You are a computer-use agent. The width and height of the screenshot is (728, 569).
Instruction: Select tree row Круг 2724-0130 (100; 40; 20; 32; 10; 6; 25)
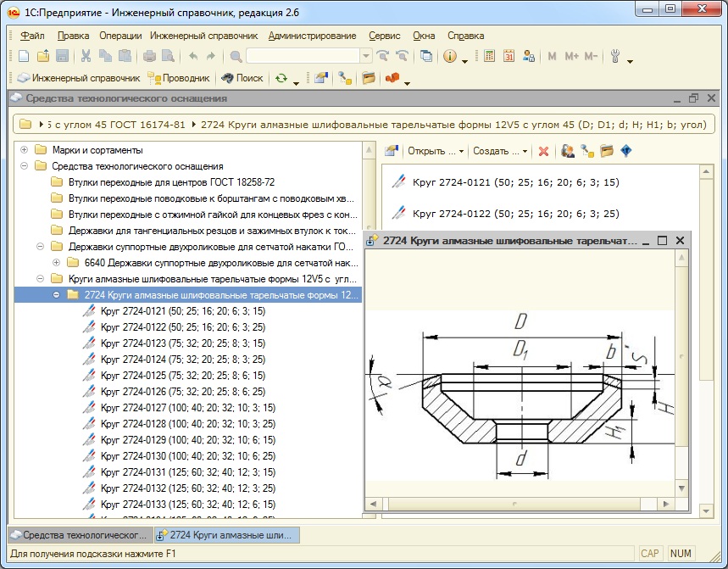[188, 455]
